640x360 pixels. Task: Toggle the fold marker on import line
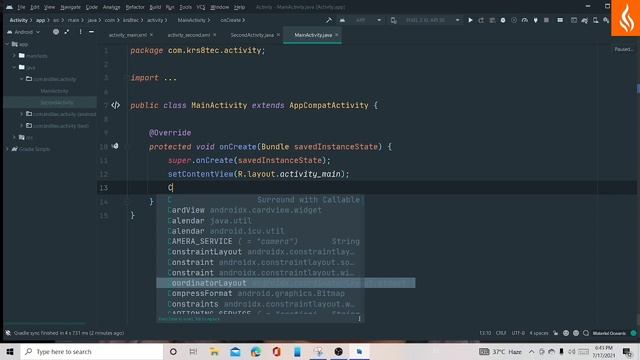click(126, 78)
